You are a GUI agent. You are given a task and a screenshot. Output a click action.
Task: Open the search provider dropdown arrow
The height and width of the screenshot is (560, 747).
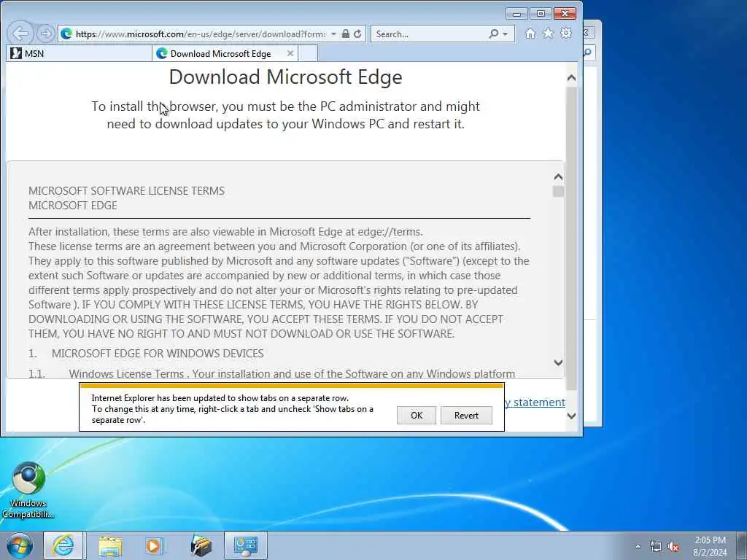(x=505, y=34)
